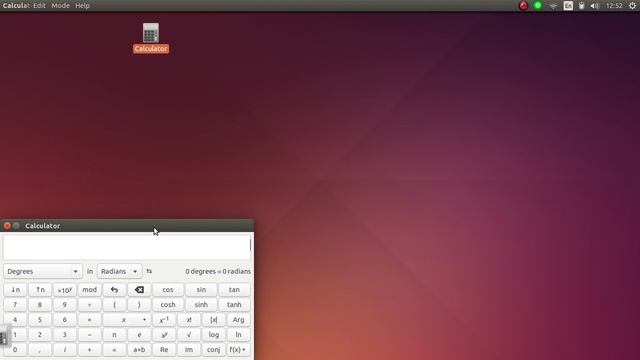Click the Euler's number e button
The image size is (640, 360).
pyautogui.click(x=139, y=335)
